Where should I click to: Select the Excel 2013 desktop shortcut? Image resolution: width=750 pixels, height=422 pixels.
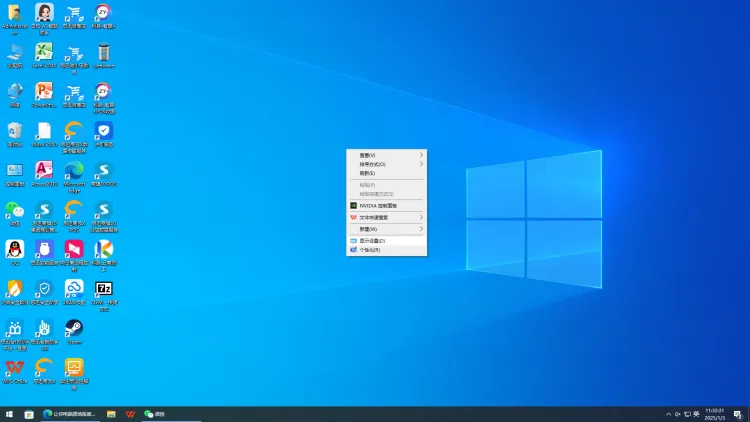pos(44,56)
